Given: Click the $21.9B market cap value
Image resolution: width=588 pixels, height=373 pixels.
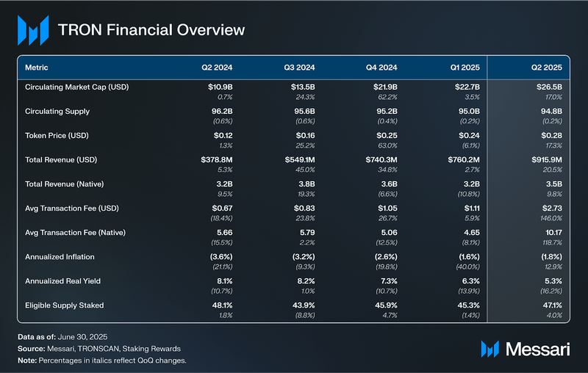Looking at the screenshot, I should [385, 87].
